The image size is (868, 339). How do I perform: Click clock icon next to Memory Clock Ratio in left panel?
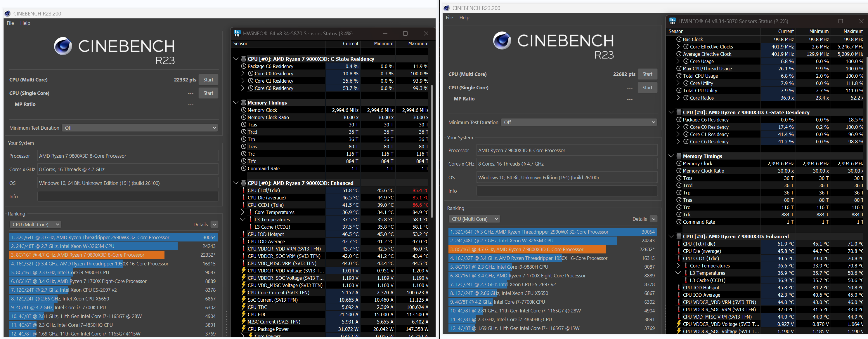[244, 117]
